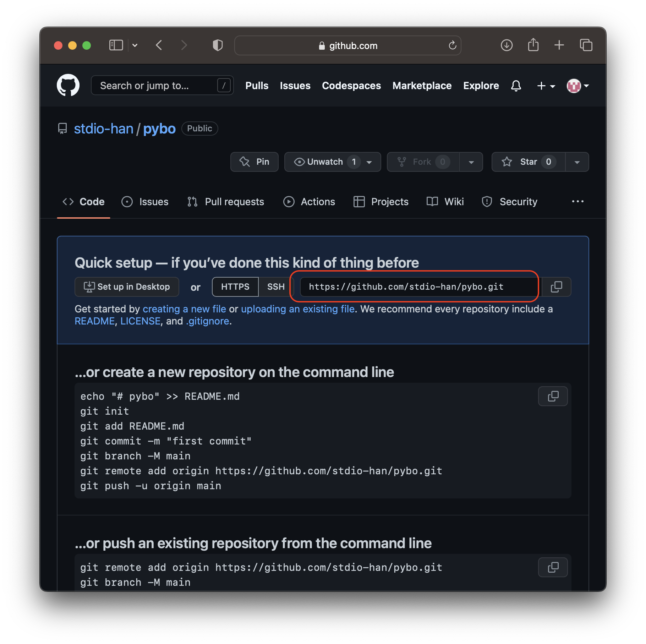Expand the Star lists dropdown arrow
The image size is (646, 644).
(x=577, y=162)
